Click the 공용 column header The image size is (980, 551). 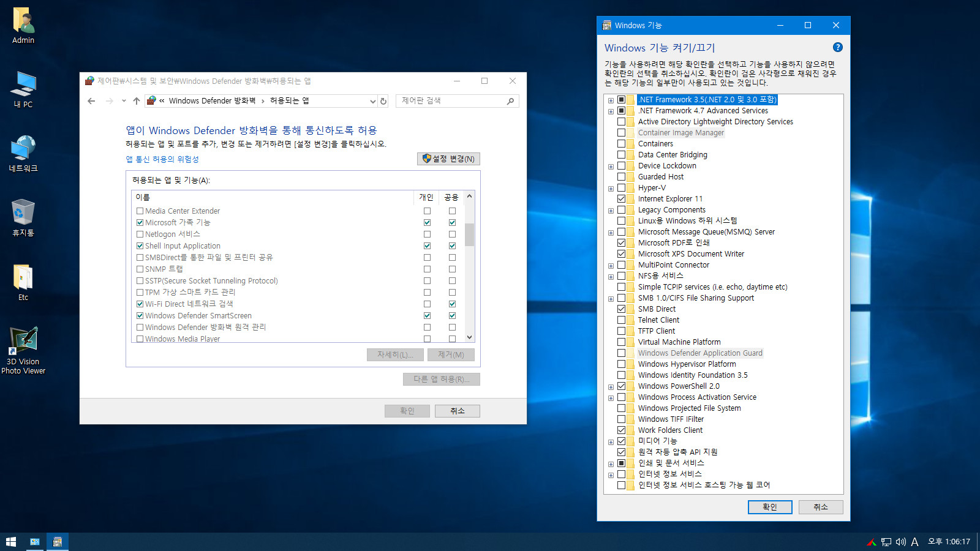click(451, 197)
